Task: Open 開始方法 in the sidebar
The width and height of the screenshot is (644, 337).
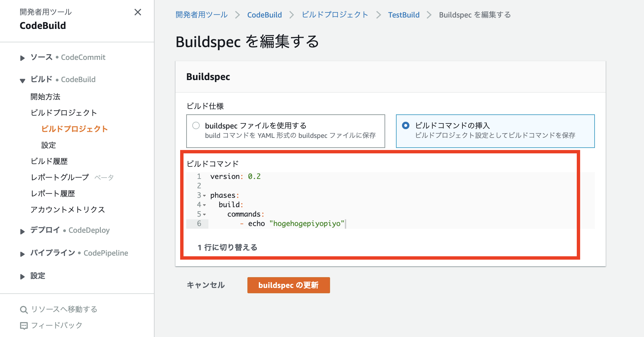Action: pos(45,97)
